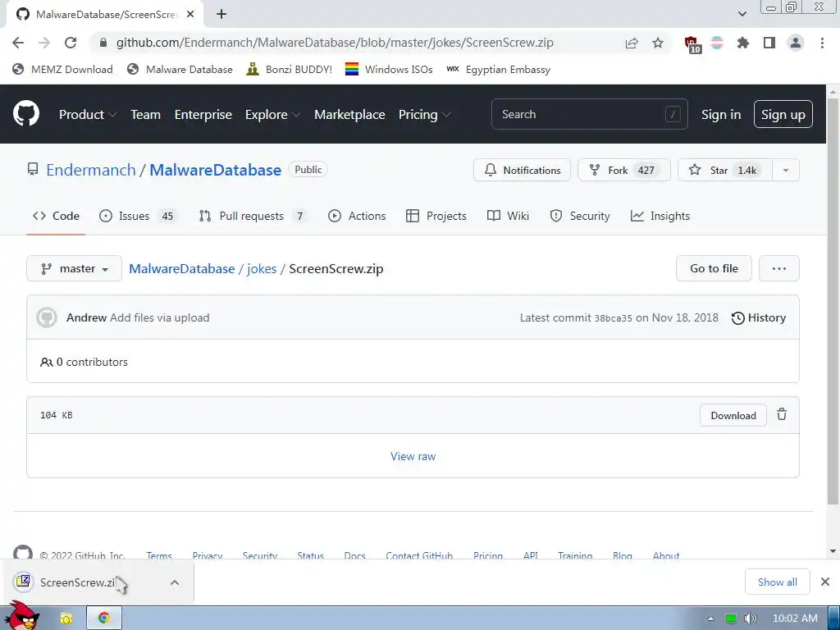
Task: Click the Notifications button
Action: pos(522,171)
